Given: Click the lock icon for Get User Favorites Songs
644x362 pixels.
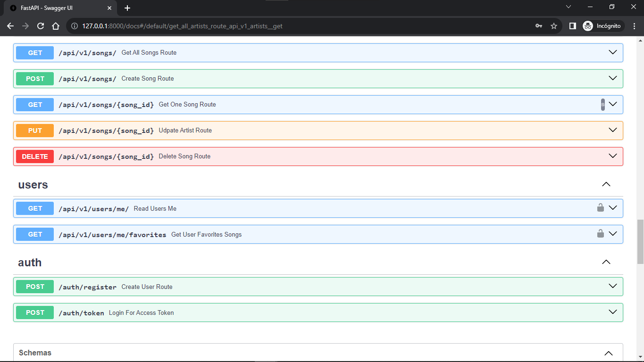Looking at the screenshot, I should [600, 233].
